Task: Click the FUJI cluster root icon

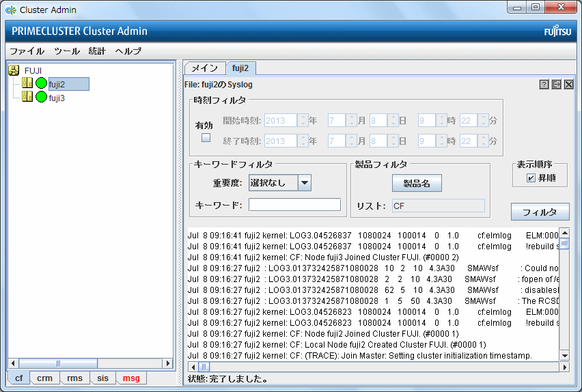Action: pyautogui.click(x=14, y=70)
